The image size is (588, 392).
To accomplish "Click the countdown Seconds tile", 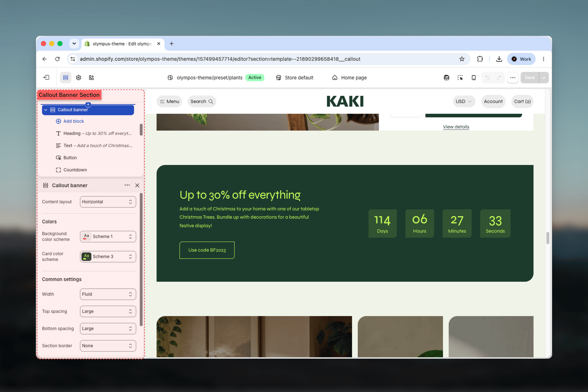I will tap(495, 223).
